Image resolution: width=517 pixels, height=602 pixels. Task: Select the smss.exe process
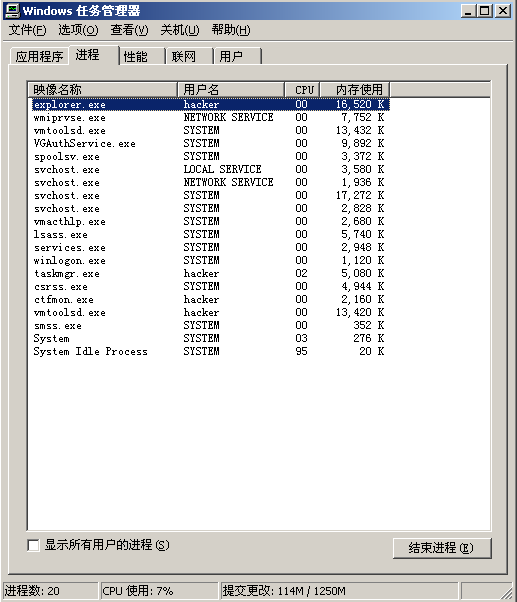click(x=210, y=326)
